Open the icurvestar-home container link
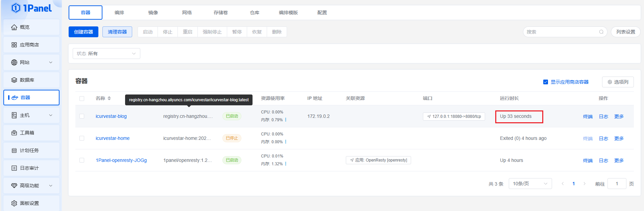Viewport: 644px width, 211px height. (x=113, y=138)
